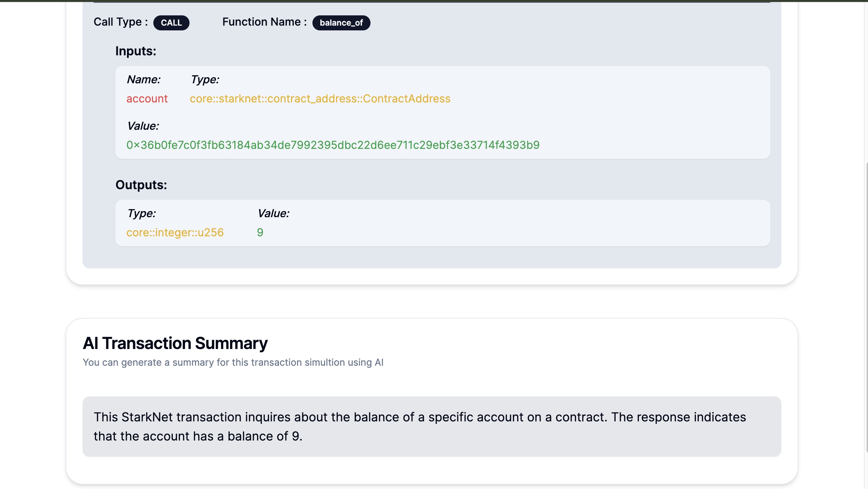Select the 0x36b0fe7c0f3fb… address value

(x=333, y=145)
